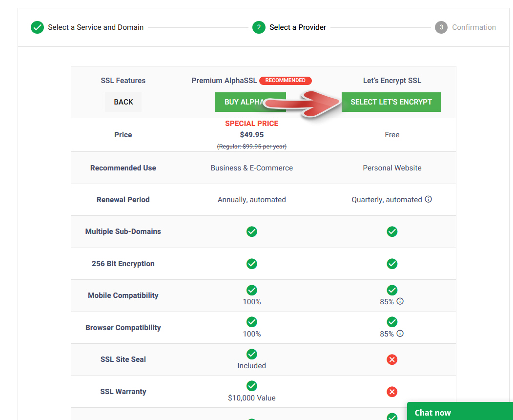Click the Included text under SSL Site Seal
Image resolution: width=513 pixels, height=420 pixels.
tap(251, 366)
